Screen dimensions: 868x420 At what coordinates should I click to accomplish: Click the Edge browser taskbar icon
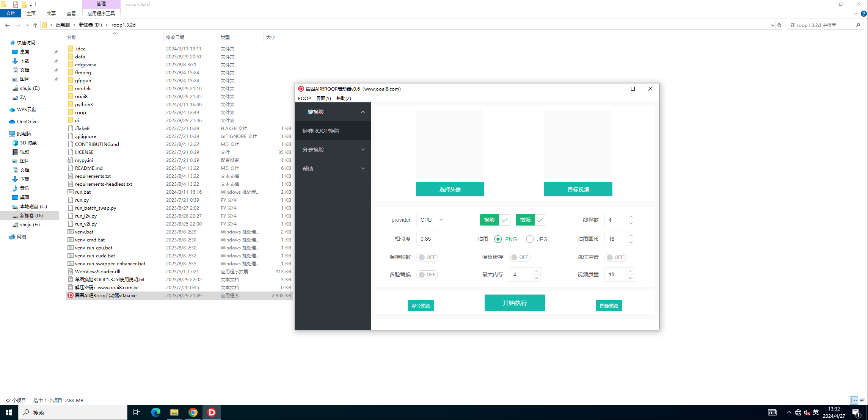[x=155, y=412]
